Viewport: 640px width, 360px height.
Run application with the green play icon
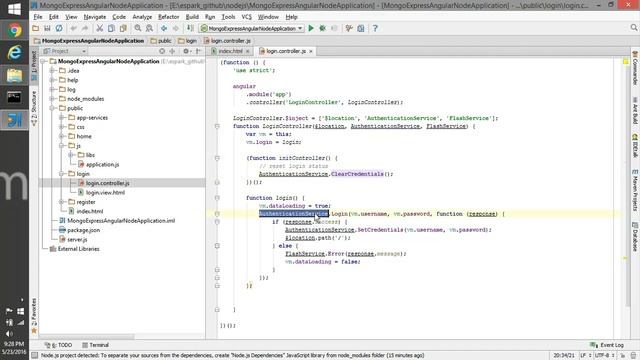pos(311,29)
